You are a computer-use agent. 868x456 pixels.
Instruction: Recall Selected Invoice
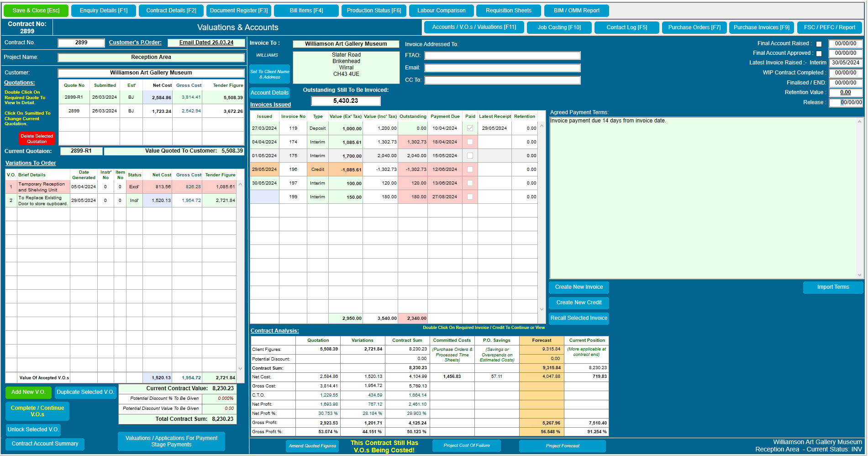(x=579, y=318)
